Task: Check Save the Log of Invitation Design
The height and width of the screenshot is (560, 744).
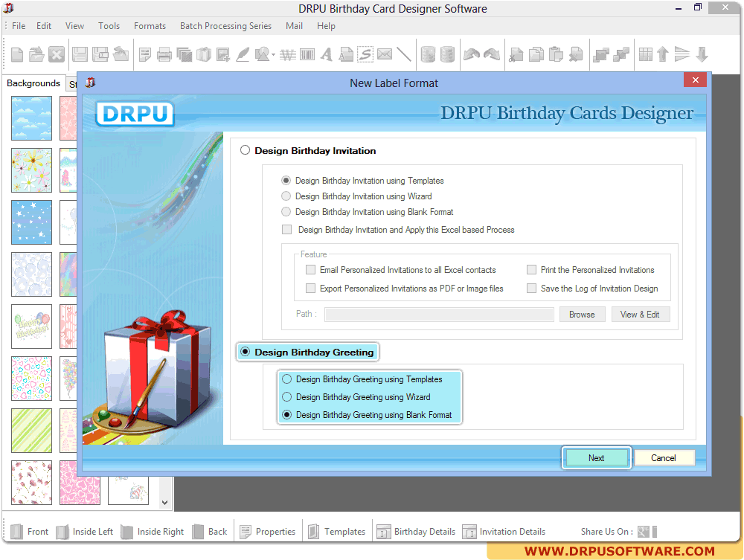Action: [531, 289]
